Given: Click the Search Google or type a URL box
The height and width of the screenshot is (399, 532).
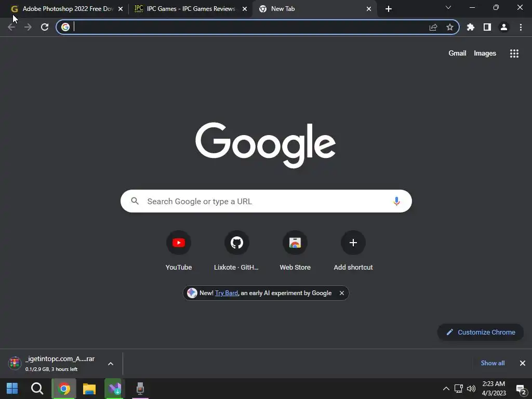Looking at the screenshot, I should point(266,201).
